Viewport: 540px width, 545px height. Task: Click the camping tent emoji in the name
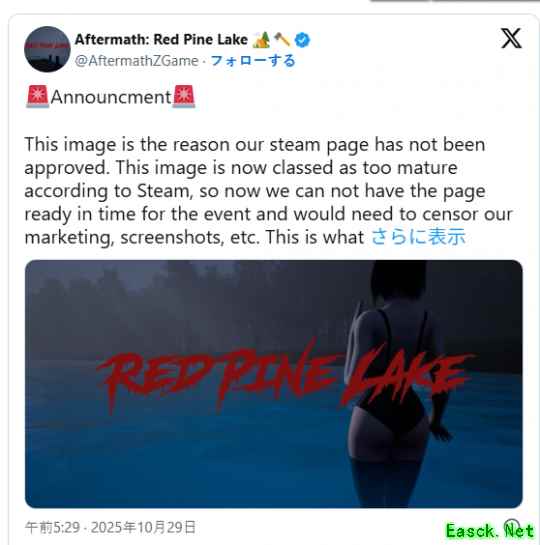261,40
